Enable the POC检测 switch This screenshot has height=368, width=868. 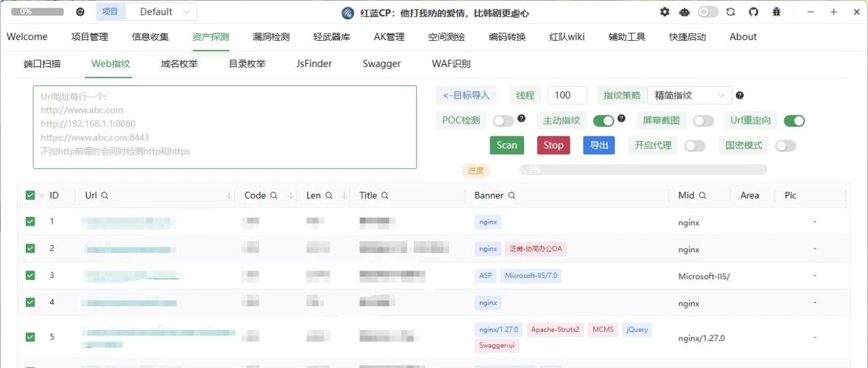tap(503, 121)
